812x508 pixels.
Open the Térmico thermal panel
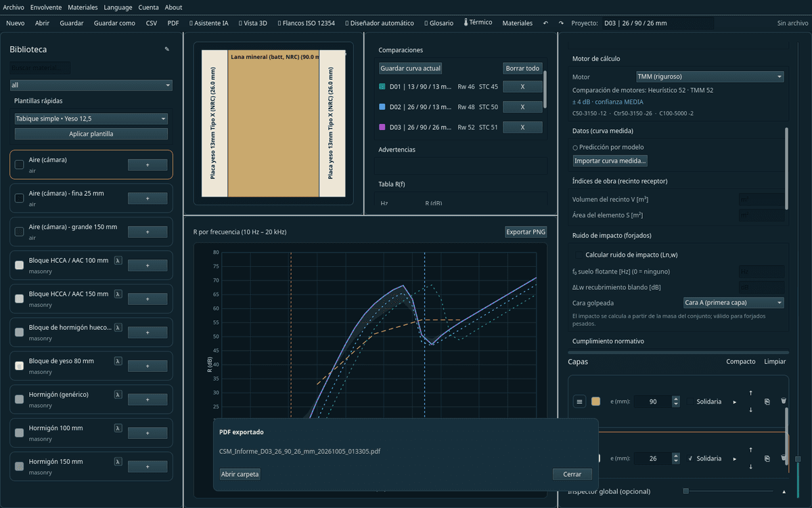(x=478, y=23)
